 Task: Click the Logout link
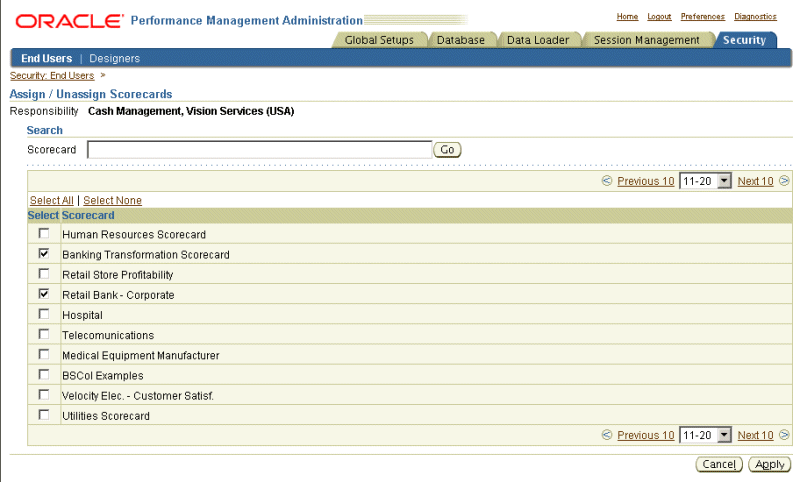(x=659, y=17)
